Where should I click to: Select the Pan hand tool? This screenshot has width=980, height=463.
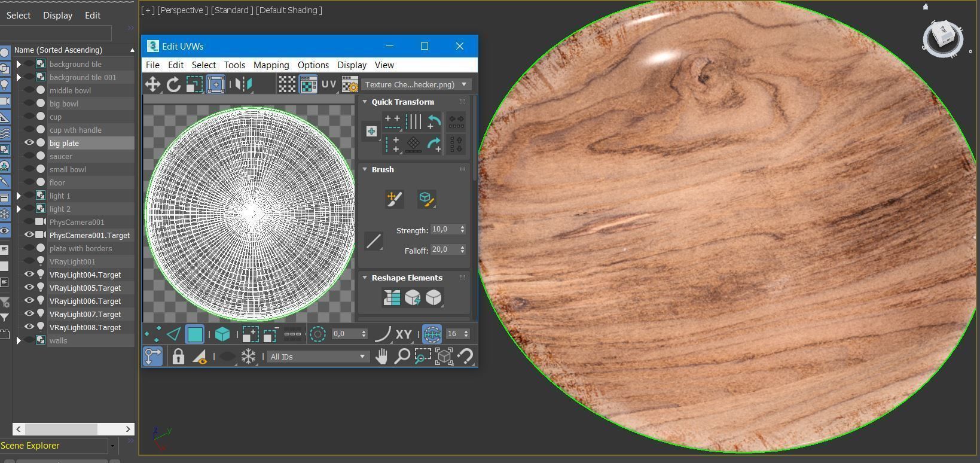coord(381,357)
